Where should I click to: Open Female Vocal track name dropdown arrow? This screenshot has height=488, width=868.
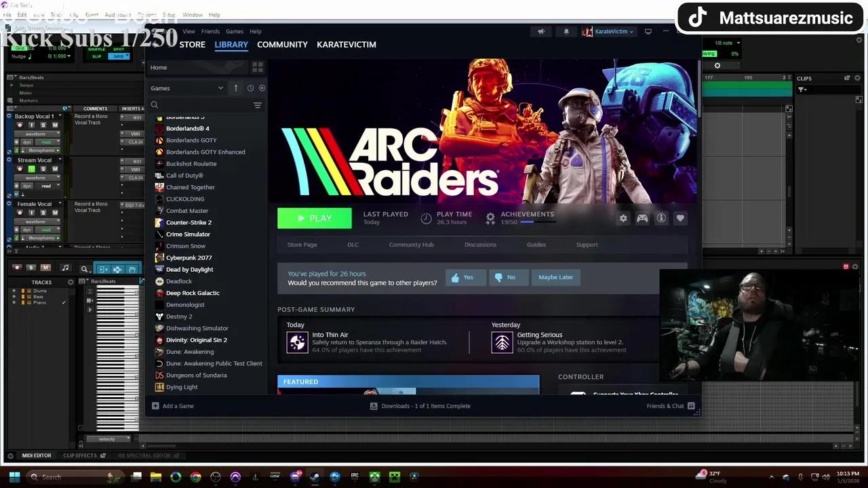(x=60, y=203)
